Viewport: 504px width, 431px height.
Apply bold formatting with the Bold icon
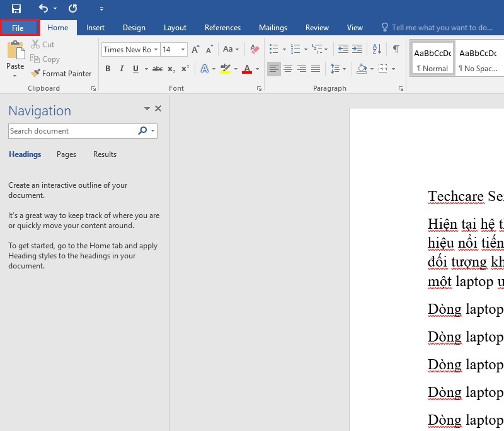click(x=108, y=69)
